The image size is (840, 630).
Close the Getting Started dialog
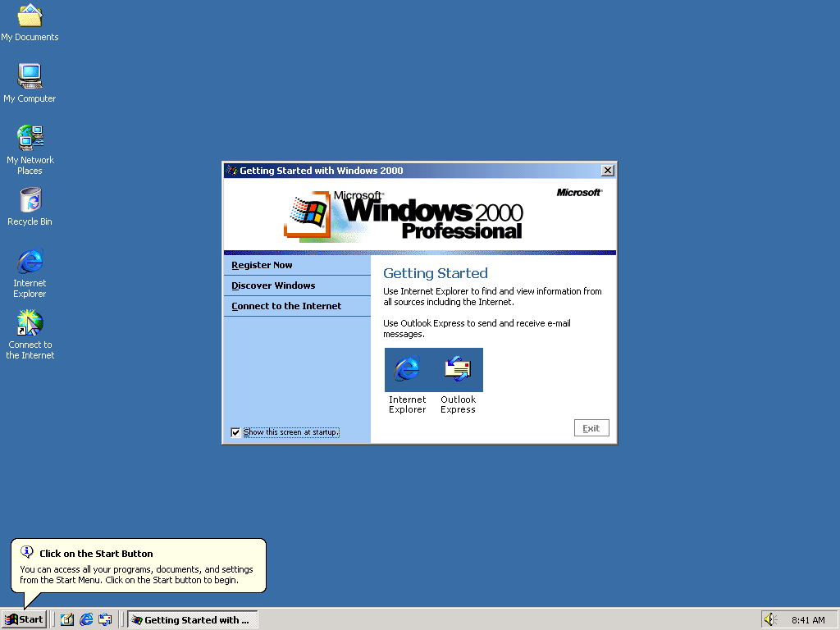pos(608,171)
